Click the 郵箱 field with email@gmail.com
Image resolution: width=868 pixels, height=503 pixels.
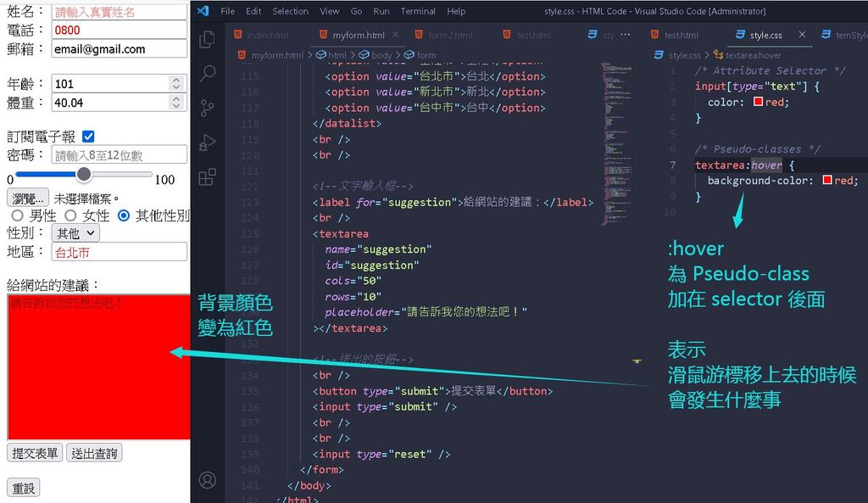click(119, 48)
